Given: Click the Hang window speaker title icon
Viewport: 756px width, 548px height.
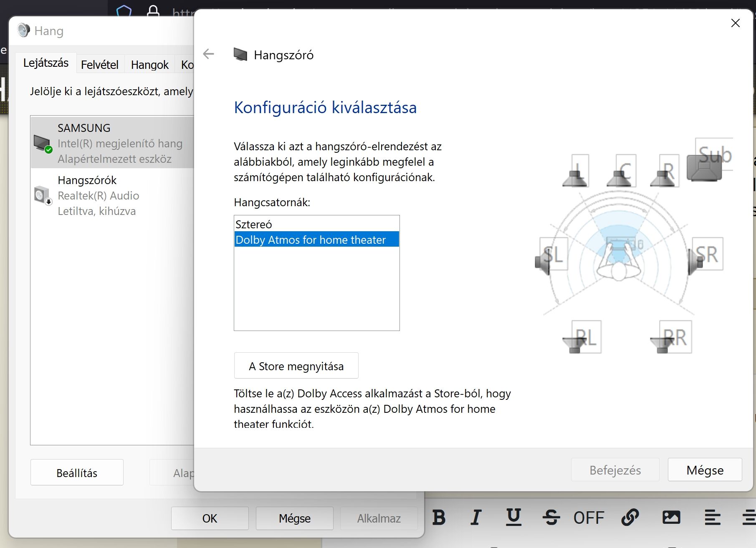Looking at the screenshot, I should click(24, 30).
